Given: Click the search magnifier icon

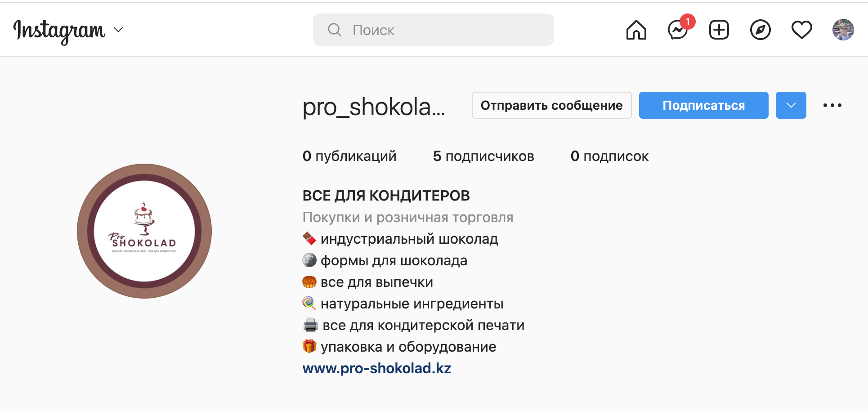Looking at the screenshot, I should click(x=334, y=30).
